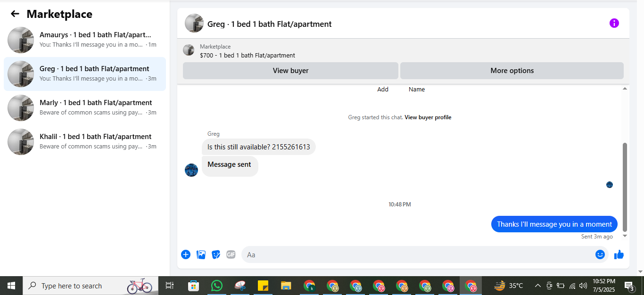The image size is (644, 295).
Task: Go back using the Marketplace arrow
Action: coord(15,14)
